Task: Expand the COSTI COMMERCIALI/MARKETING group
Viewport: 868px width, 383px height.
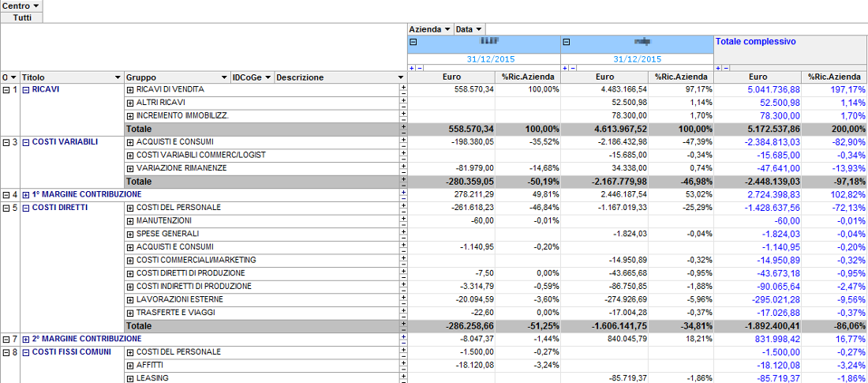Action: (x=131, y=261)
